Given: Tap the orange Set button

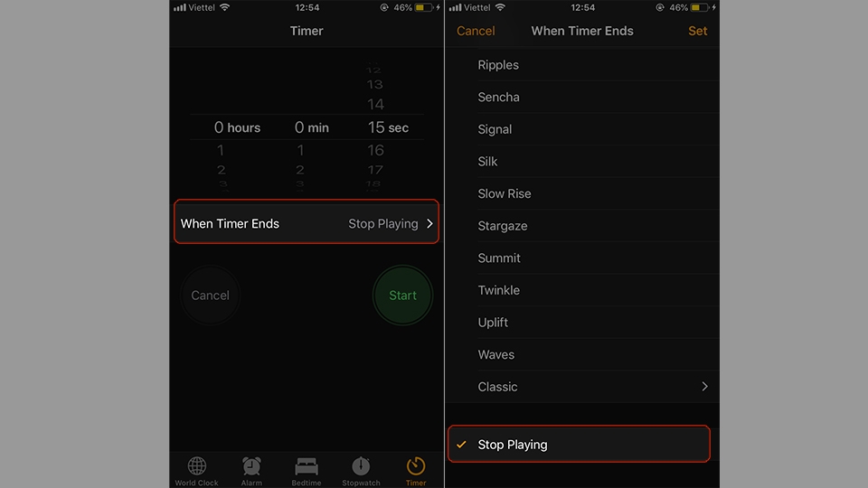Looking at the screenshot, I should (x=697, y=31).
